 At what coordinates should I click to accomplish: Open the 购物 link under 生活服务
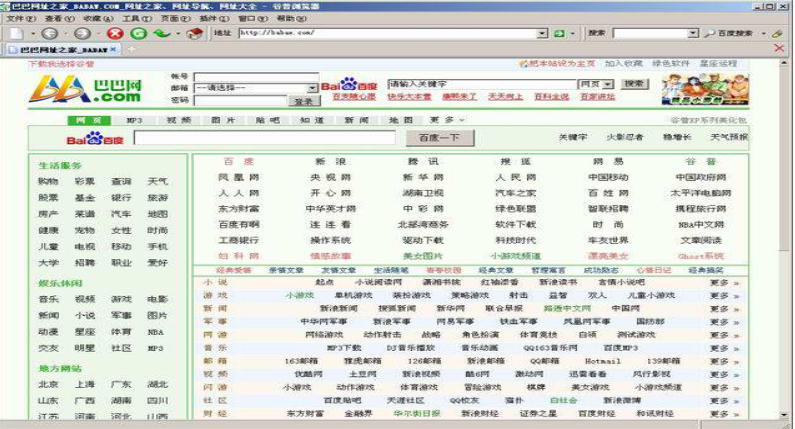point(48,182)
